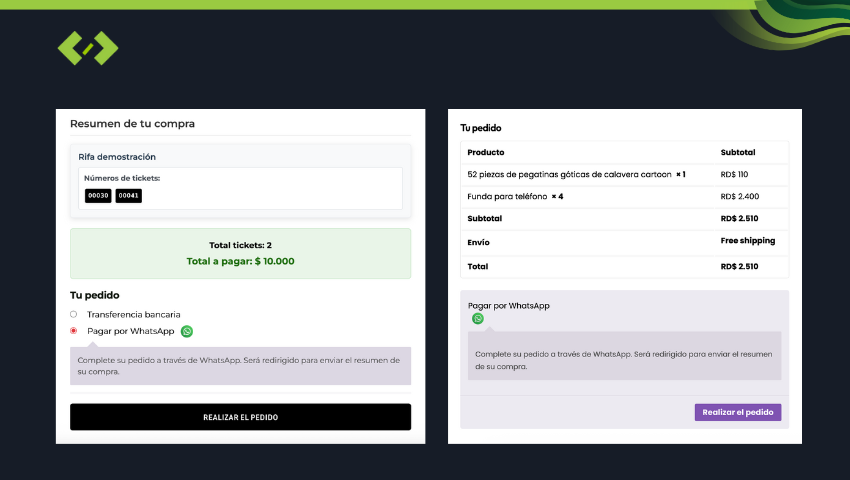Click the Pagar por WhatsApp label in right panel
This screenshot has width=850, height=480.
coord(509,305)
